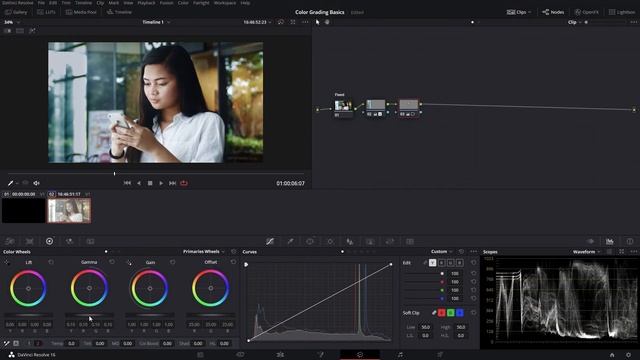Reset the Offset color wheel

click(233, 262)
